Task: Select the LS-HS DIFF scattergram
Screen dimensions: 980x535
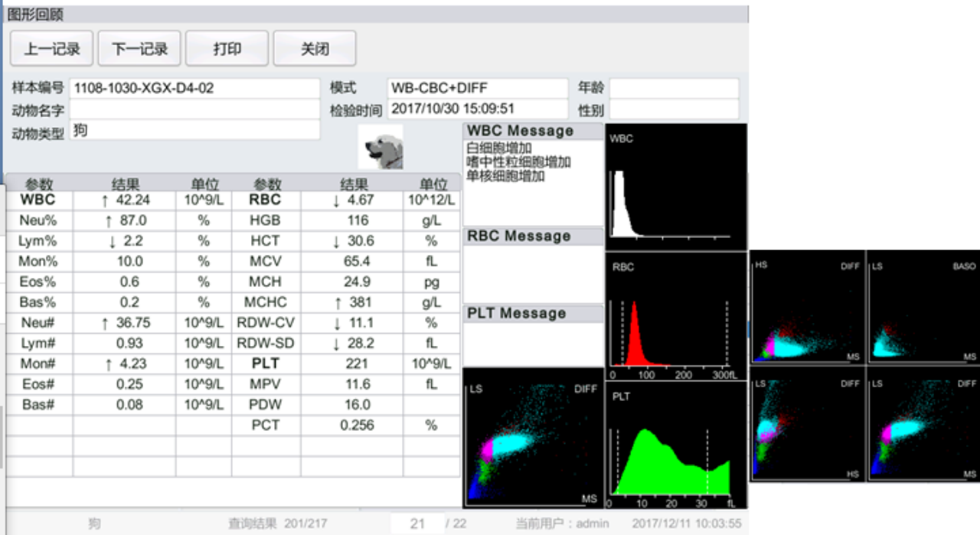Action: tap(807, 423)
